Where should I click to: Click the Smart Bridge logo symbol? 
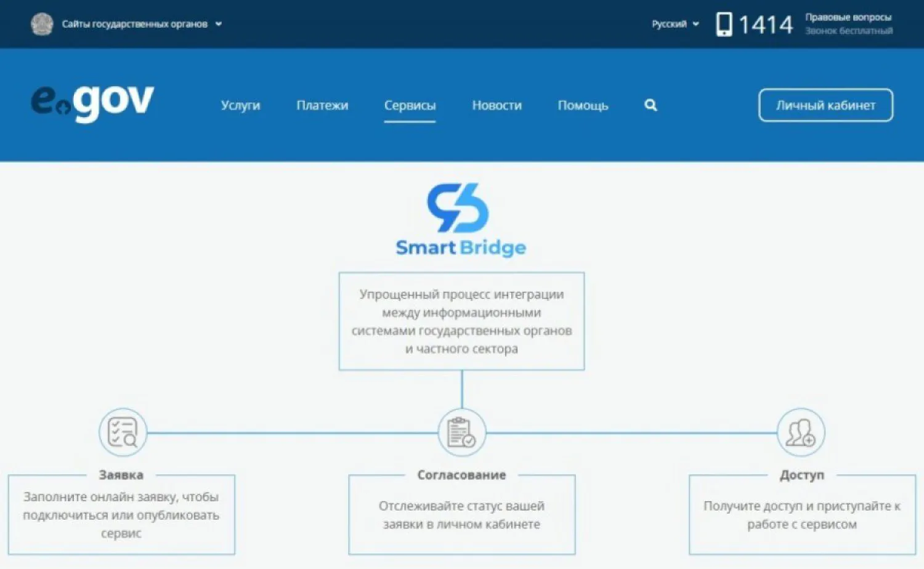pos(458,208)
